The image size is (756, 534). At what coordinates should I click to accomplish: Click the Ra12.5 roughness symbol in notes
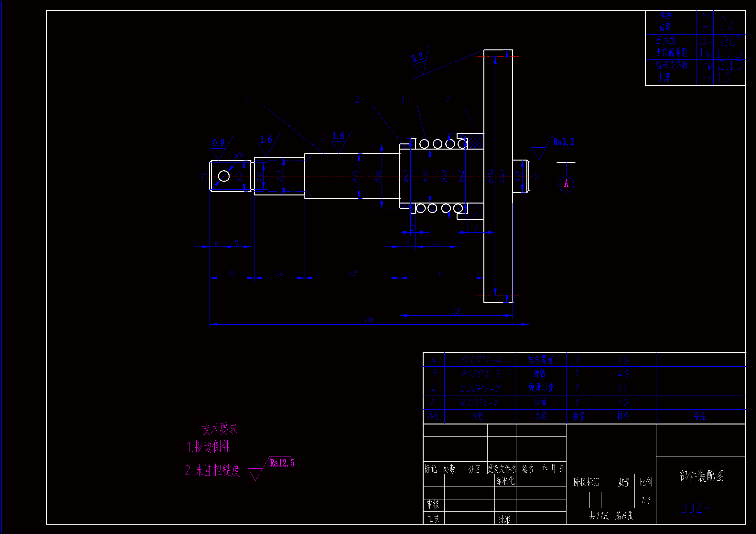pos(282,463)
